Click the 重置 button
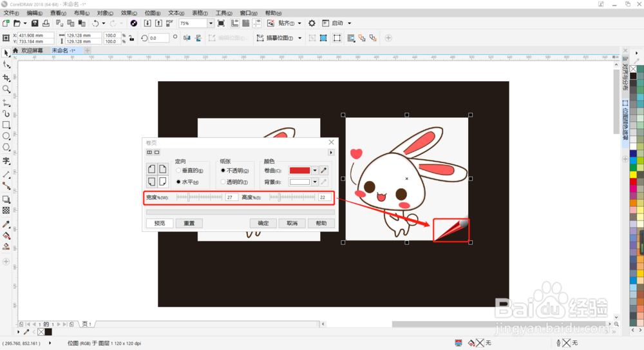Screen dimensions: 644x350 [x=189, y=223]
